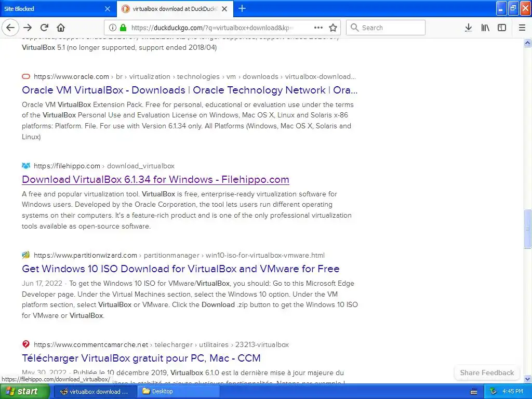Viewport: 532px width, 399px height.
Task: Open the downloads panel
Action: [x=469, y=28]
